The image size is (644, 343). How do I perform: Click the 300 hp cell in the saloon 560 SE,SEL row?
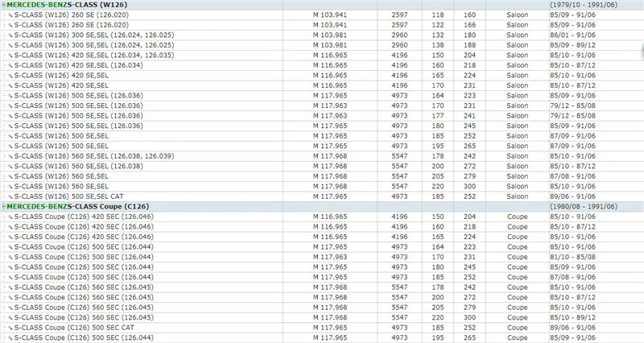(x=469, y=186)
